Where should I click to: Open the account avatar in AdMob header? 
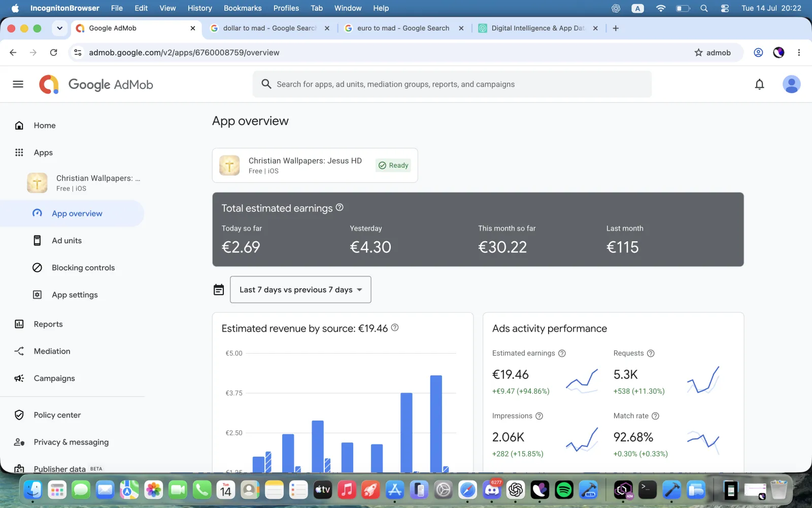click(791, 84)
